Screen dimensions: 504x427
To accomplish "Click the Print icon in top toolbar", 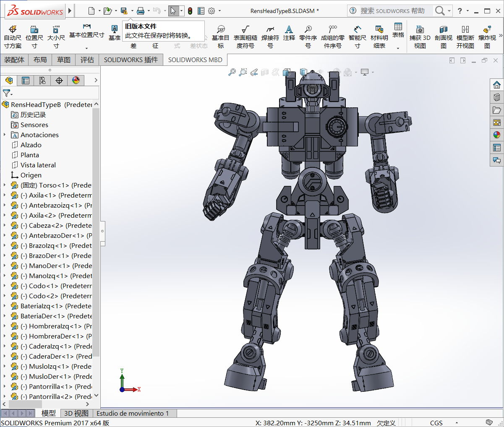I will click(x=141, y=11).
